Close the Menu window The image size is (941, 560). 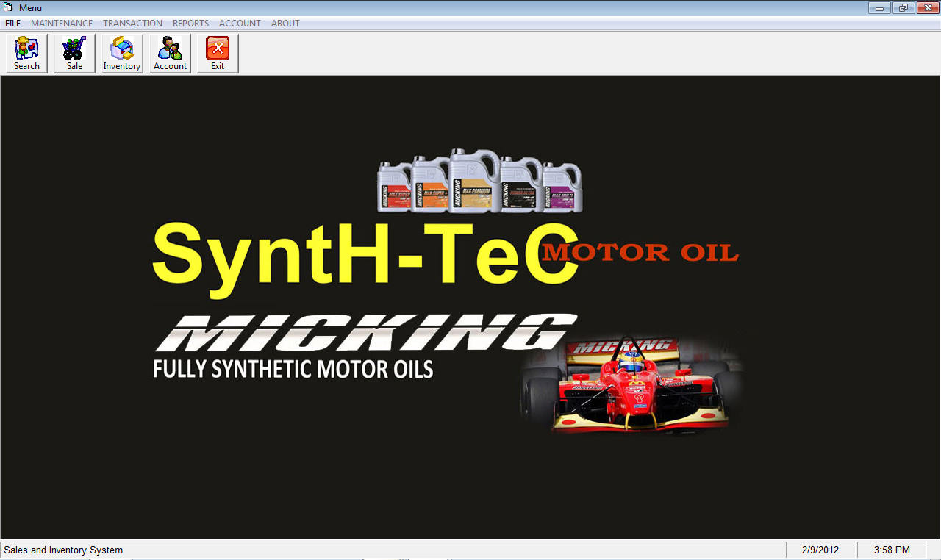928,8
